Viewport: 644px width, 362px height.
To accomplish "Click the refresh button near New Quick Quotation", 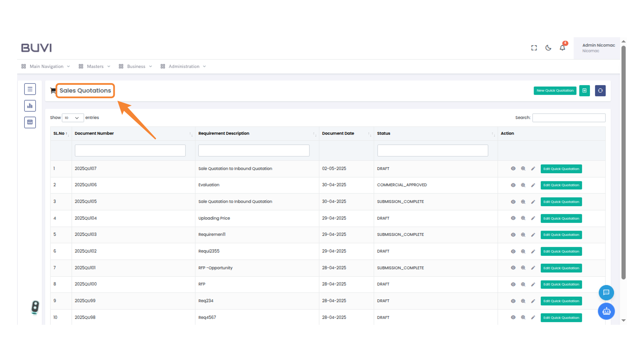I will (x=600, y=90).
